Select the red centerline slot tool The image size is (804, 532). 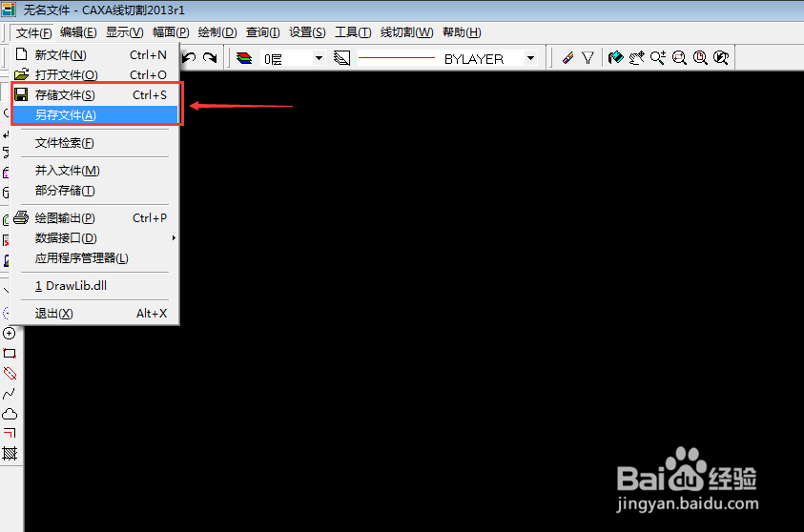coord(10,373)
